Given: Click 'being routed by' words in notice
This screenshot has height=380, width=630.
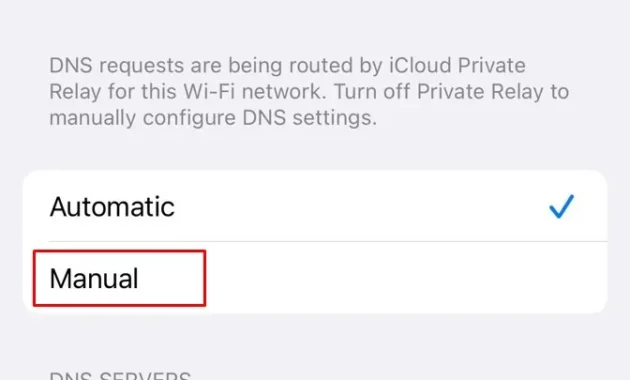Looking at the screenshot, I should 305,65.
